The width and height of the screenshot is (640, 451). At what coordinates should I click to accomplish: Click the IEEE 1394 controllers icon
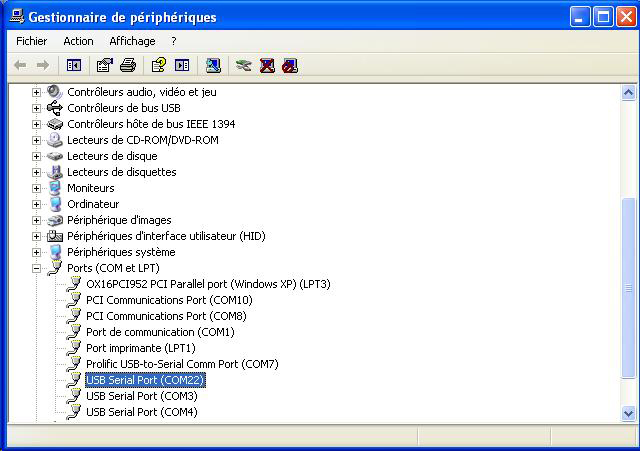pyautogui.click(x=55, y=124)
